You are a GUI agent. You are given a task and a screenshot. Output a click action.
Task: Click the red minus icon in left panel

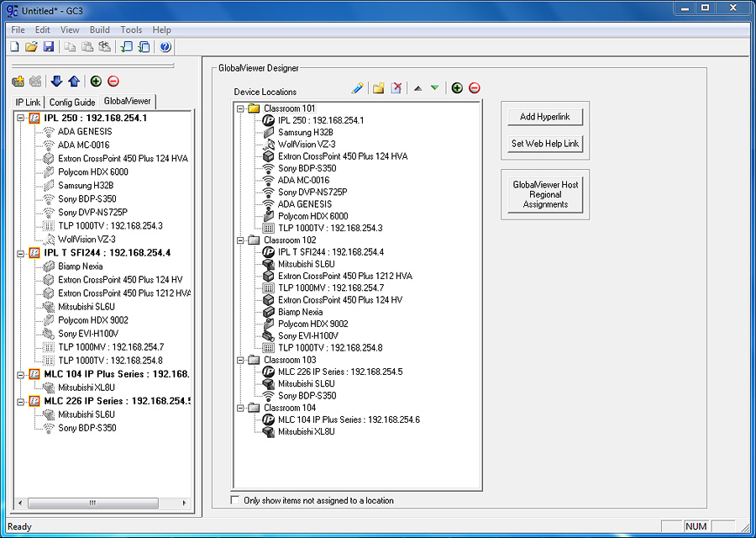tap(113, 81)
